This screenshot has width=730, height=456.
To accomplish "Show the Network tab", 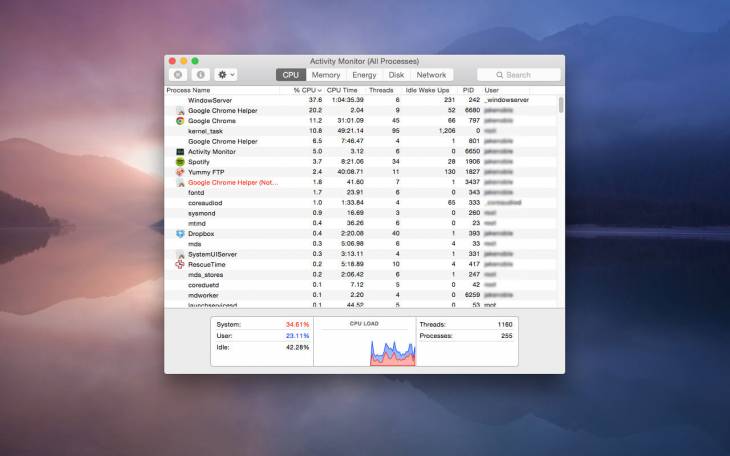I will pos(431,75).
